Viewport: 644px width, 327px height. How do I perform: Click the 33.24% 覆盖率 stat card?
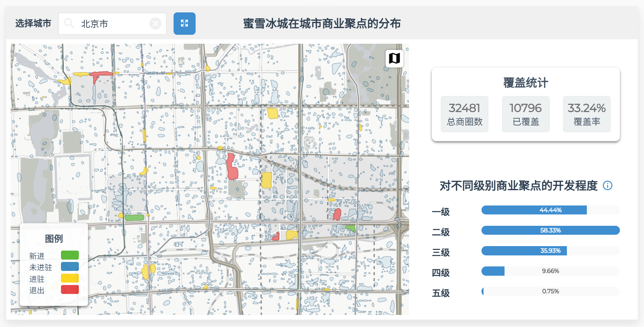coord(587,114)
